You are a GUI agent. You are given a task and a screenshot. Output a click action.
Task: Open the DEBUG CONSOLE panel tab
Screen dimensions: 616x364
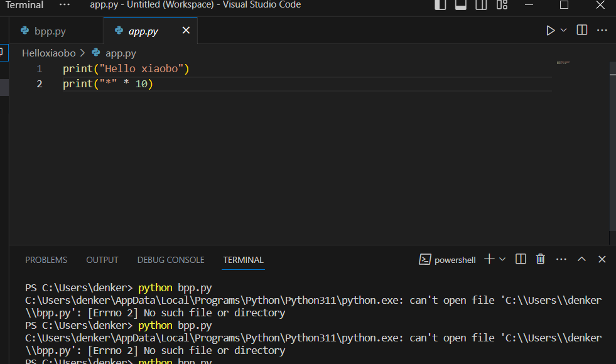(x=171, y=260)
